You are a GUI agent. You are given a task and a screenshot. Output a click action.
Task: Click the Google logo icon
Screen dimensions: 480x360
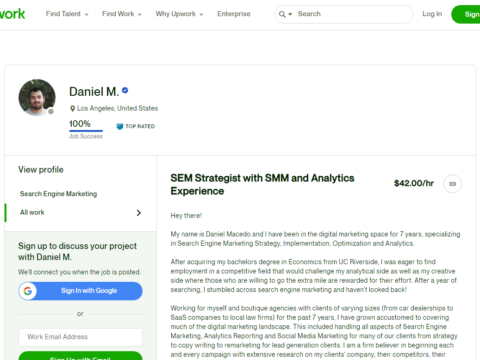coord(28,291)
